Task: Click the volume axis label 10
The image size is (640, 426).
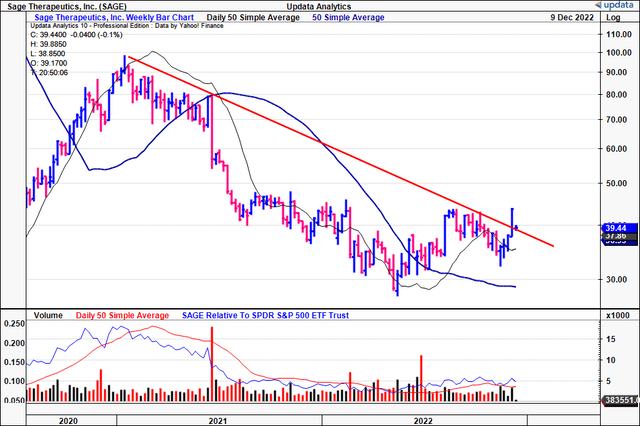Action: coord(611,360)
